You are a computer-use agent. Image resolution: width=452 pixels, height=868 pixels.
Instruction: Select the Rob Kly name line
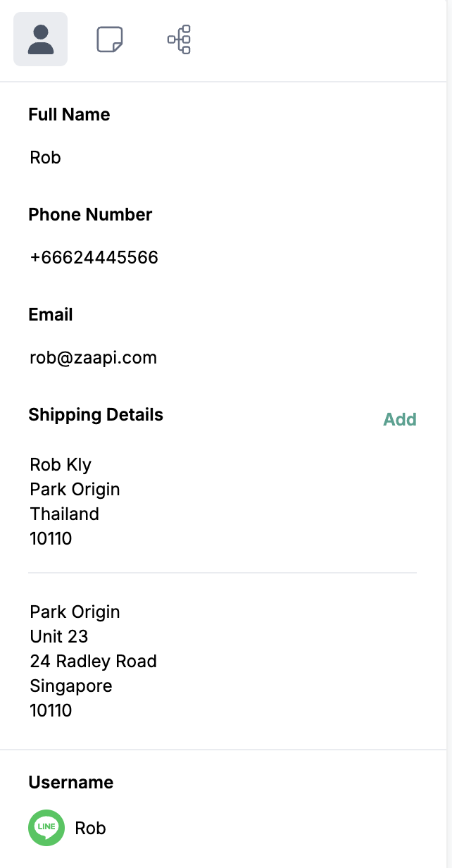click(x=61, y=465)
